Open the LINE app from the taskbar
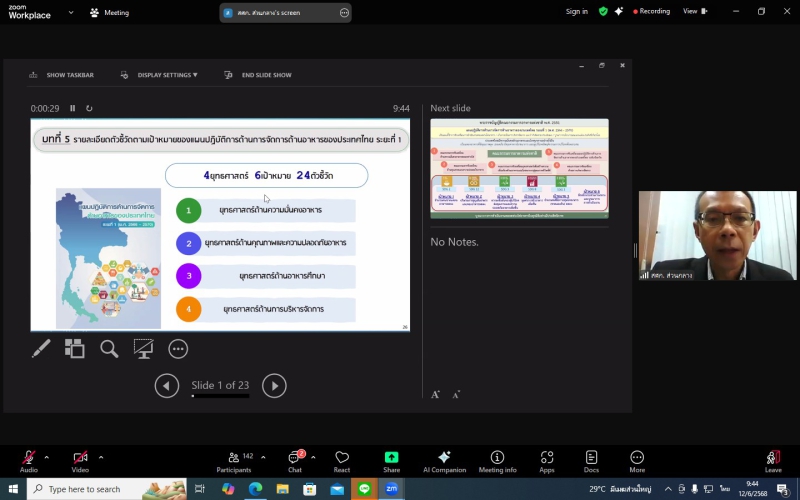The height and width of the screenshot is (500, 800). coord(364,489)
